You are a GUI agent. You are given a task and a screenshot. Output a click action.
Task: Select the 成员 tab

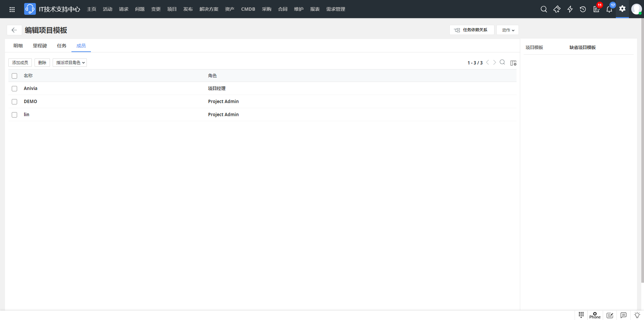coord(81,46)
